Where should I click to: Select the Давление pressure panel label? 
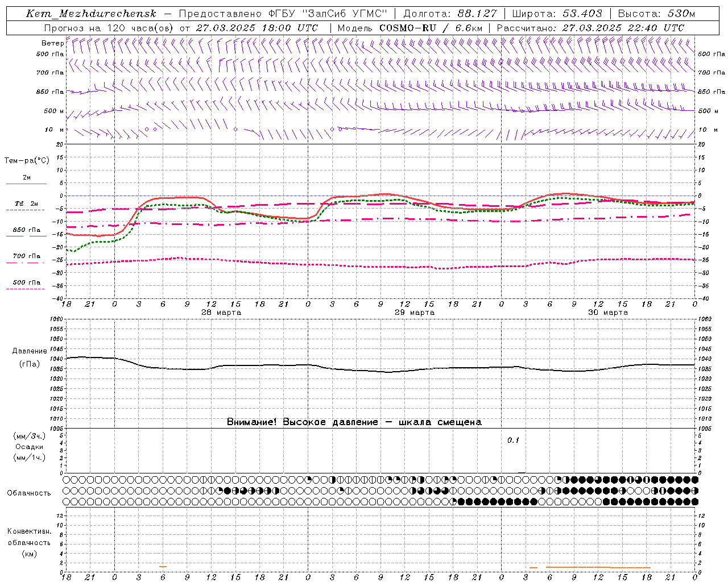click(30, 351)
